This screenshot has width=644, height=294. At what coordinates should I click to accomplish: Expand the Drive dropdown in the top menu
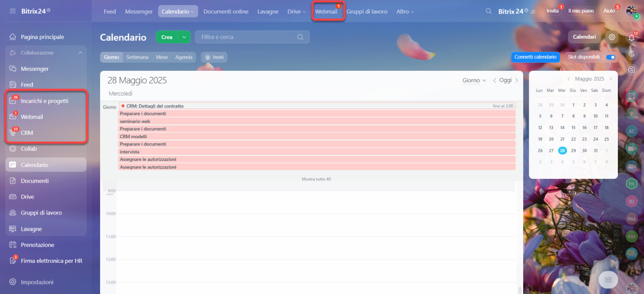coord(296,12)
